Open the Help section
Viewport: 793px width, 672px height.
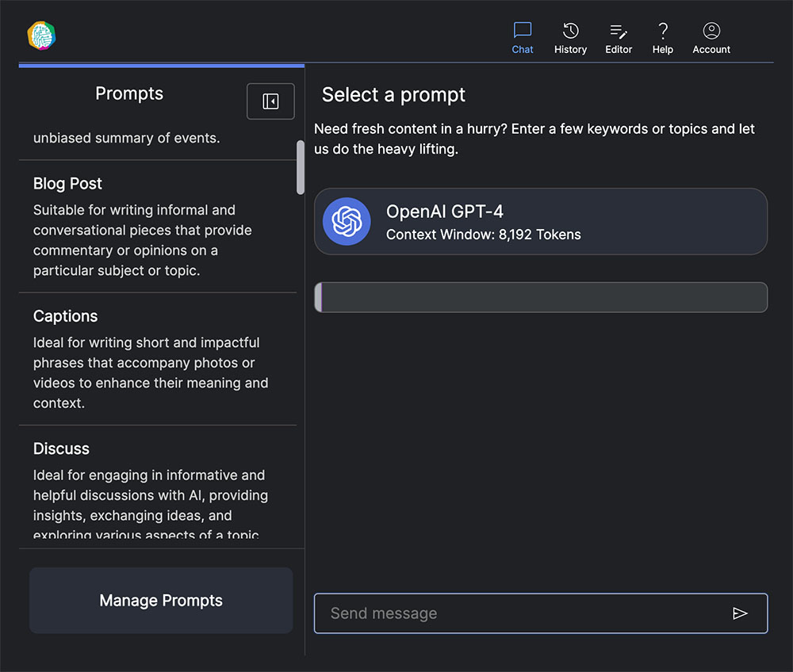662,38
